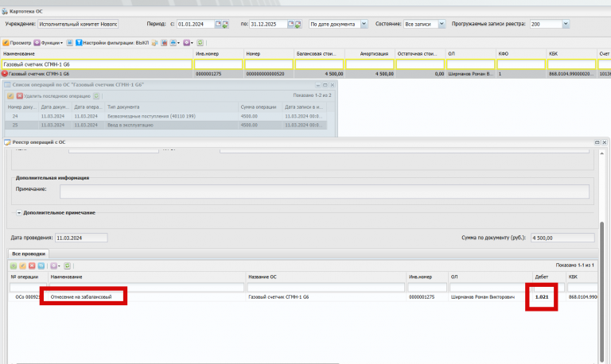
Task: Open the purple gear dropdown in the Все проводки toolbar
Action: tap(56, 265)
